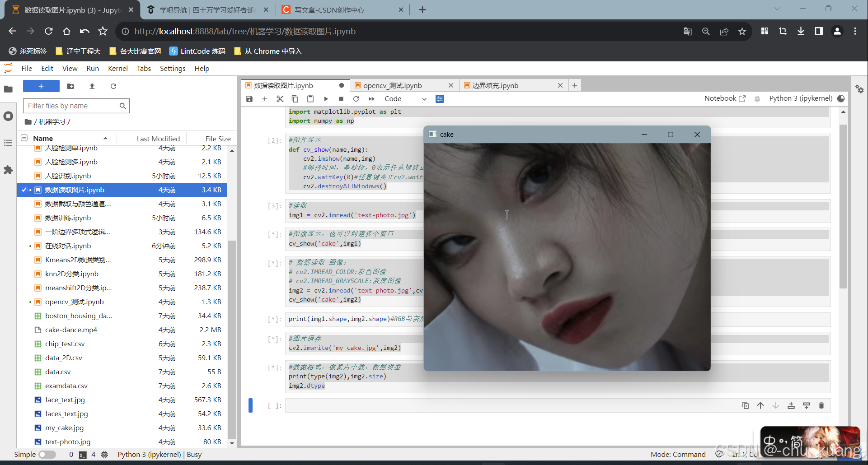Image resolution: width=868 pixels, height=465 pixels.
Task: Uncheck the 数据读取图片.ipynb file checkbox
Action: tap(24, 190)
